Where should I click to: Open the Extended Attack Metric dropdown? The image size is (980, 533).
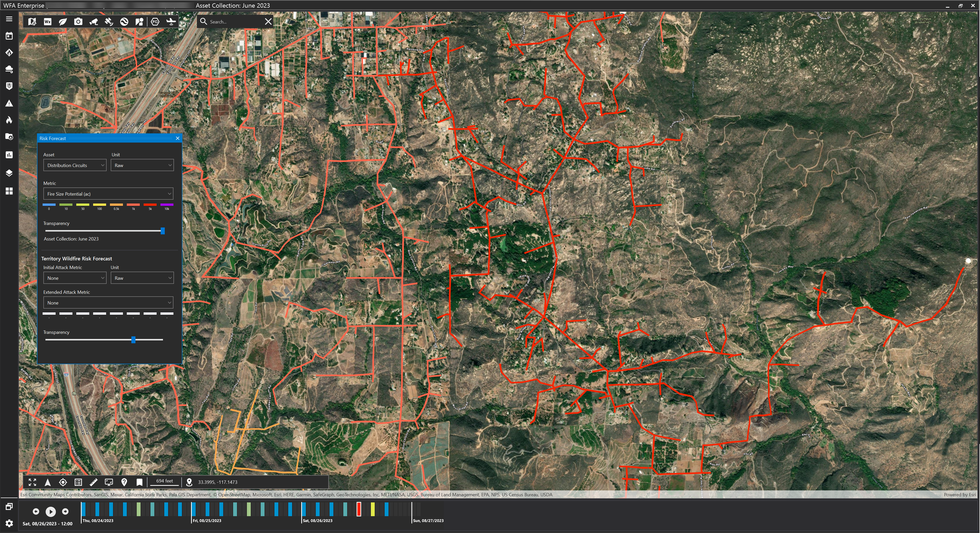click(108, 303)
